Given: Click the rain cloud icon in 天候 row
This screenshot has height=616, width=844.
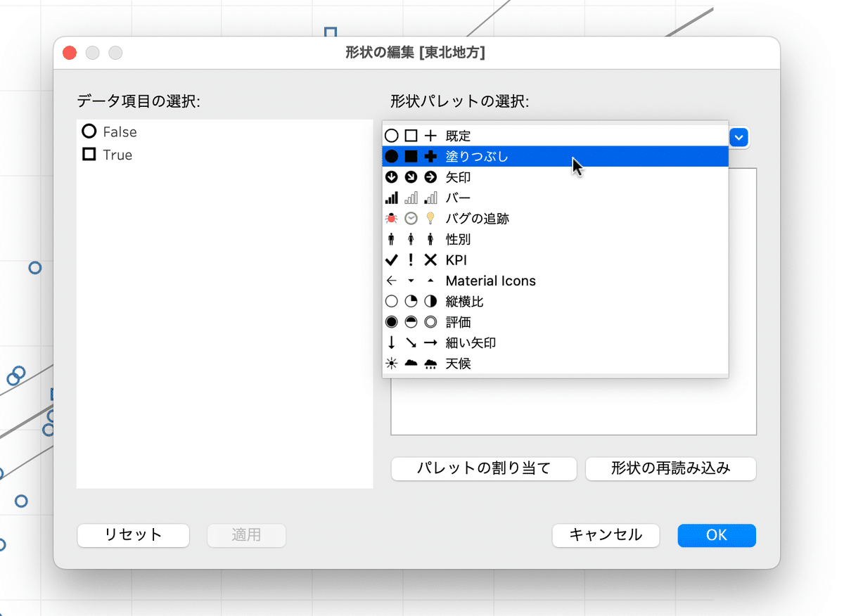Looking at the screenshot, I should click(x=430, y=364).
